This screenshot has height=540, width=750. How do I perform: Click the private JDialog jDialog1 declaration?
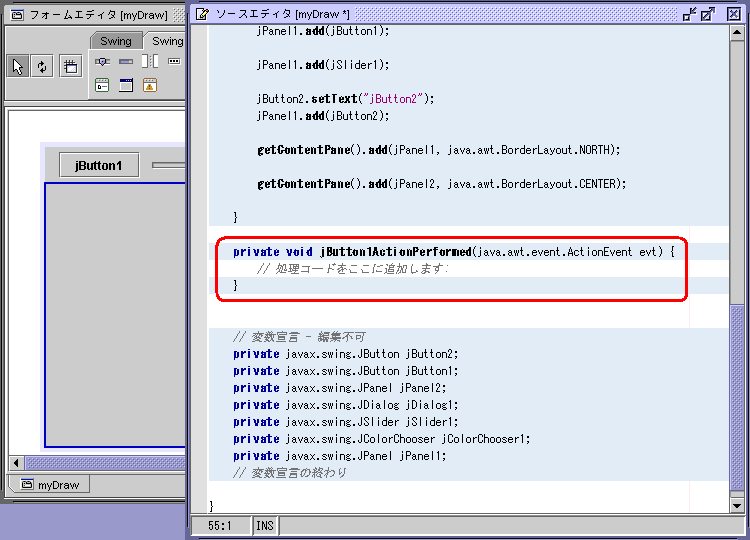click(345, 405)
